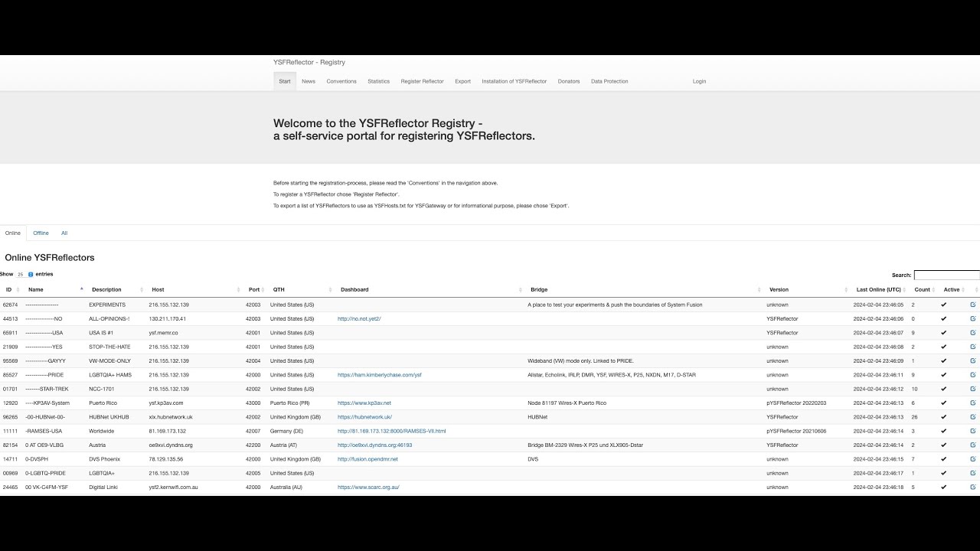Select host cell xlx.hubnetwork.uk
Screen dimensions: 980x551
[x=171, y=417]
